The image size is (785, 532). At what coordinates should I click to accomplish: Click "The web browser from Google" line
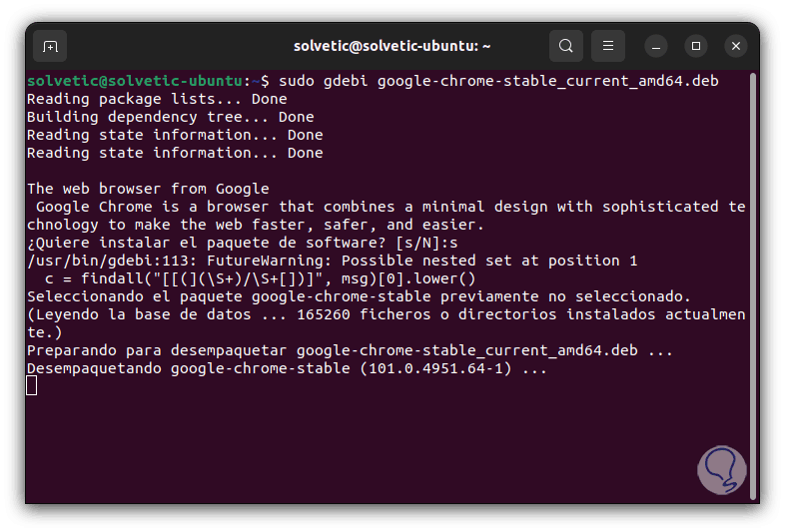pos(148,189)
